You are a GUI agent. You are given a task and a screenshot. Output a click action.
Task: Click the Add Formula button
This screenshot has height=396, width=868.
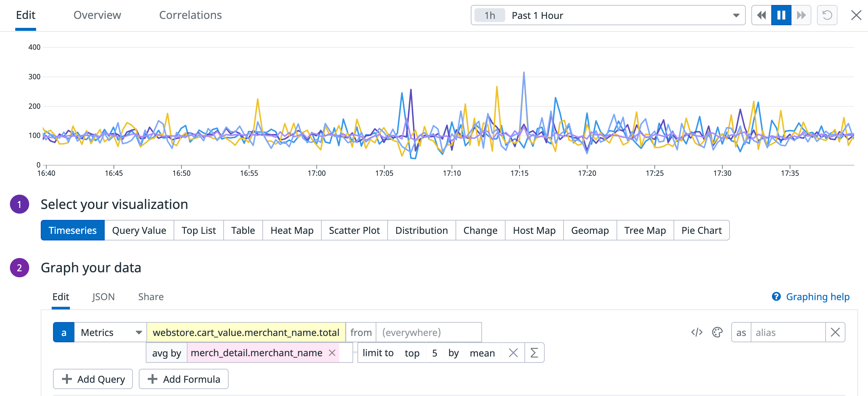pos(184,379)
